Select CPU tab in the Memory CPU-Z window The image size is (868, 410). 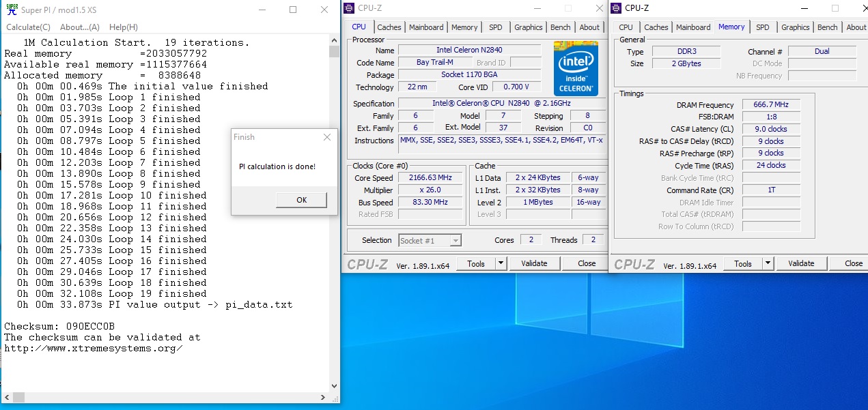click(626, 27)
